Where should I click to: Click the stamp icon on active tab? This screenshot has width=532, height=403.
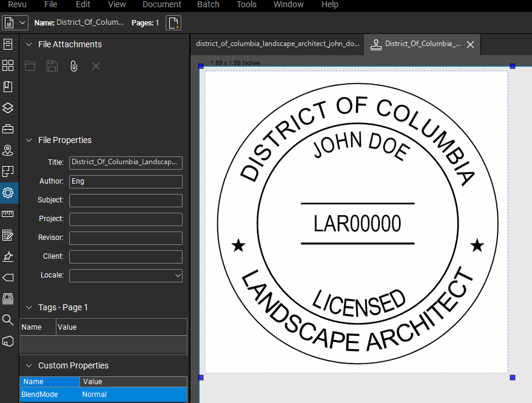(375, 44)
